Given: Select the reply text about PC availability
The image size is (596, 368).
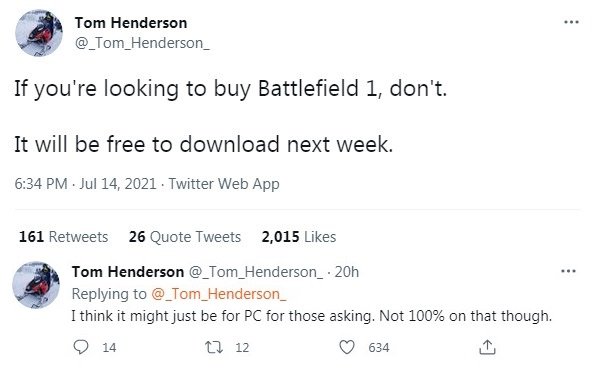Looking at the screenshot, I should (312, 316).
